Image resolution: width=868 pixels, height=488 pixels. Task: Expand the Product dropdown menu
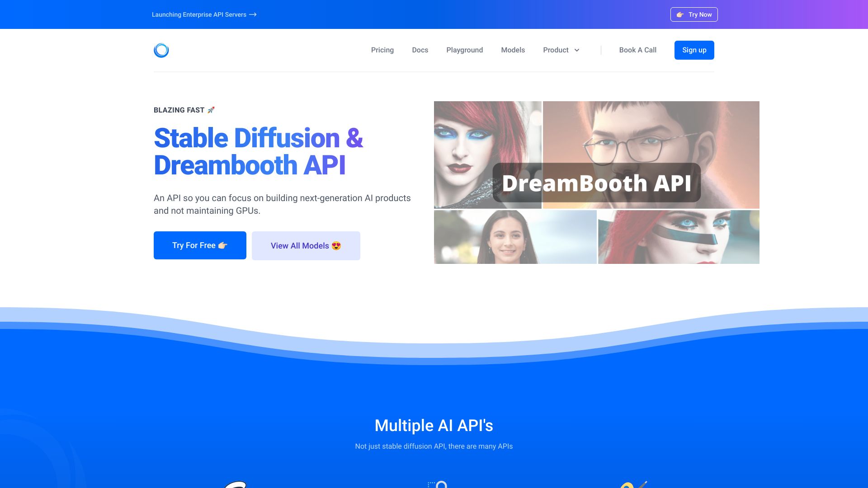click(561, 50)
